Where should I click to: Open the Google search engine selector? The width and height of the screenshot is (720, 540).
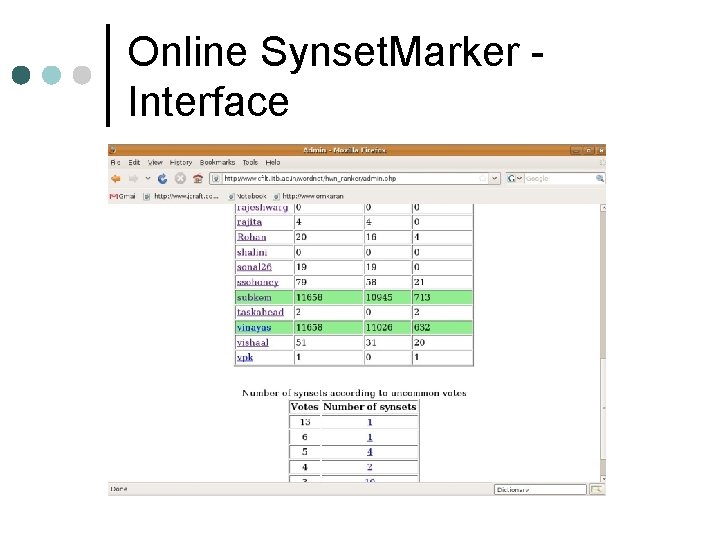coord(514,178)
